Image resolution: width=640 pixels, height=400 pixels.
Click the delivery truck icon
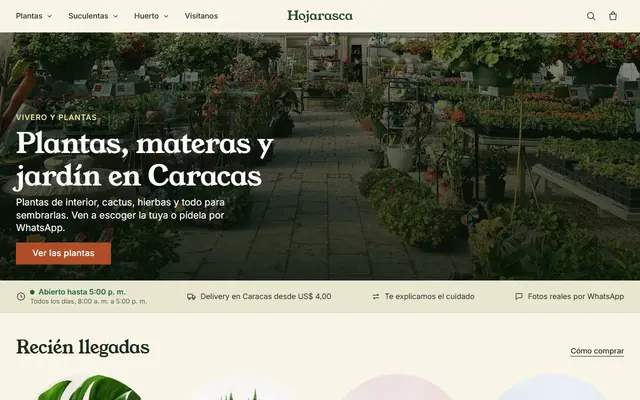(x=191, y=297)
